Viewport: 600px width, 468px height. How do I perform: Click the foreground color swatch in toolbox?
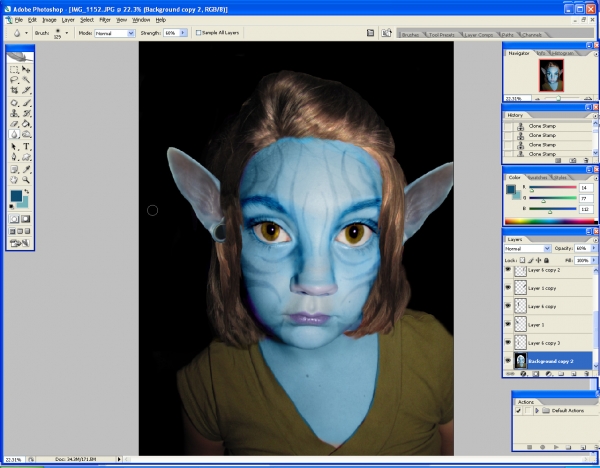pyautogui.click(x=16, y=196)
